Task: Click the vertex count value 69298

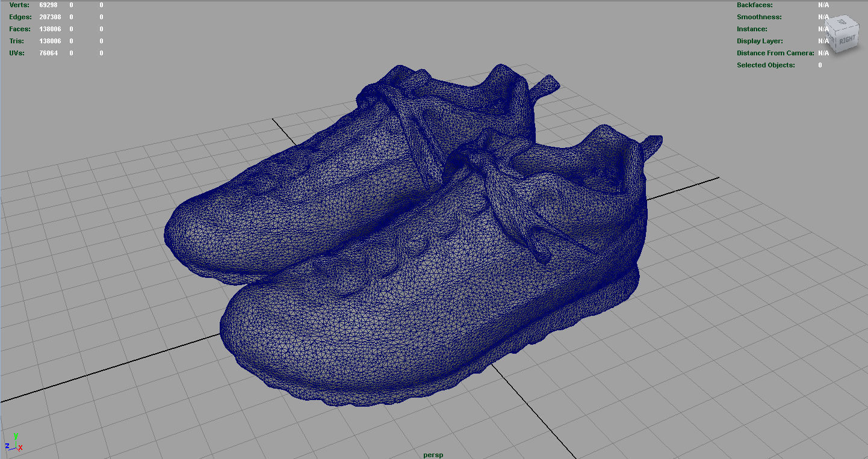Action: tap(48, 5)
